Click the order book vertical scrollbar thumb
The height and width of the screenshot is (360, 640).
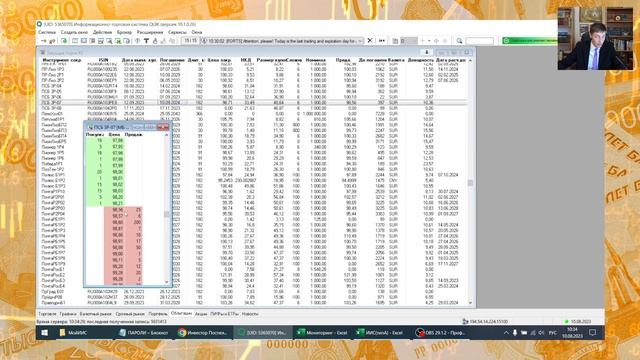pyautogui.click(x=166, y=214)
